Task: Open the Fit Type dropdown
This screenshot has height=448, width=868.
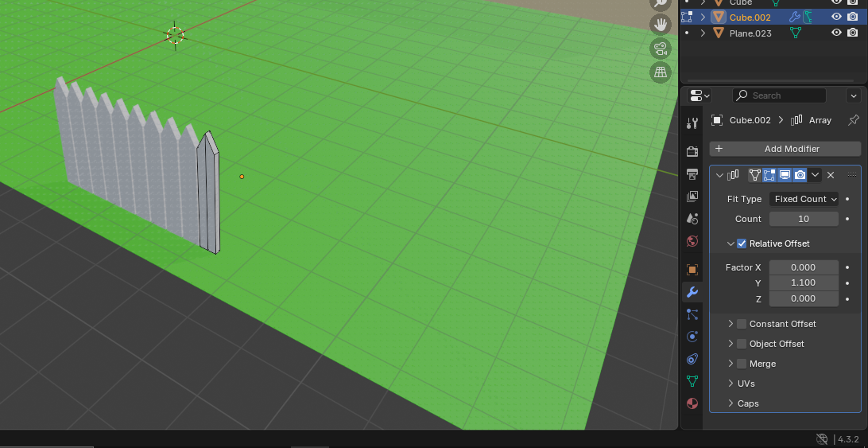Action: pyautogui.click(x=804, y=199)
